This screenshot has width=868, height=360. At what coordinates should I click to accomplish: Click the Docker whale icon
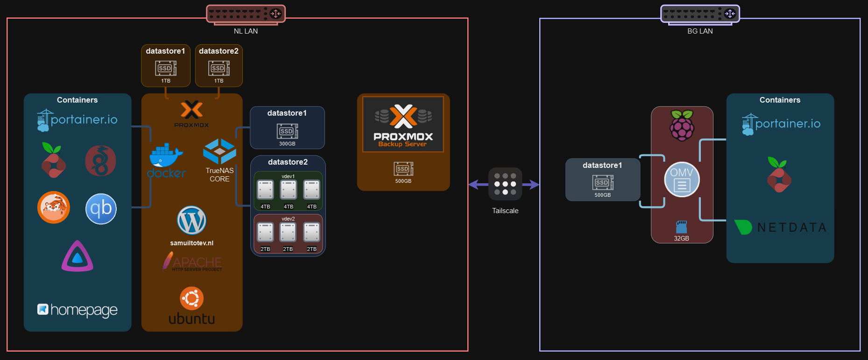(x=166, y=156)
